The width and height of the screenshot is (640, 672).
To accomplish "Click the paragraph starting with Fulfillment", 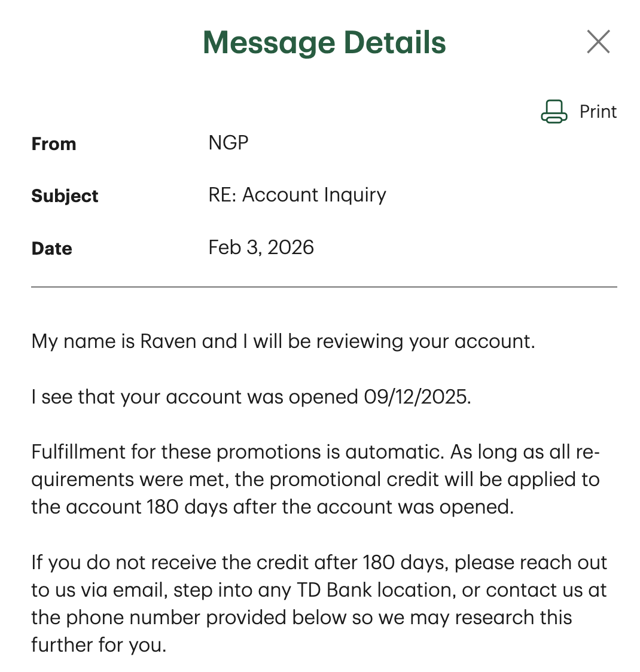I will [315, 479].
